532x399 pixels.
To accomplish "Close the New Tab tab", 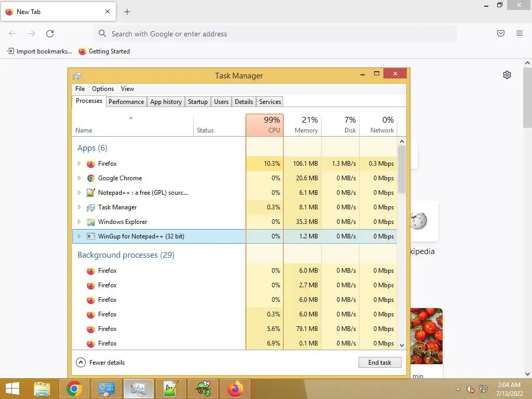I will pos(108,11).
